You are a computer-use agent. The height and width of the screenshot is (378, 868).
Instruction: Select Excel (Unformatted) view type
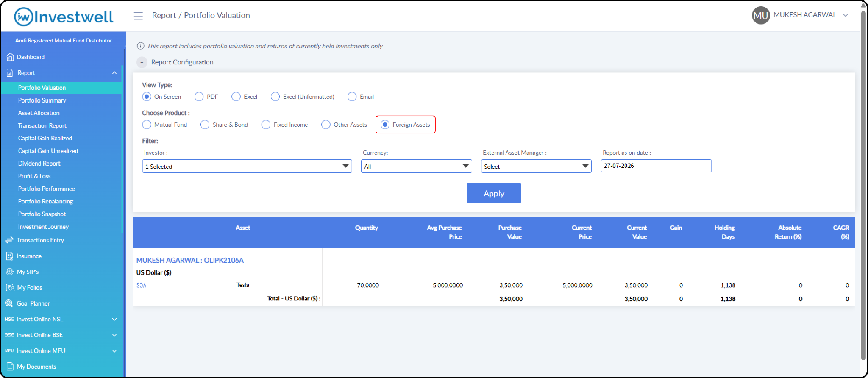(x=275, y=97)
